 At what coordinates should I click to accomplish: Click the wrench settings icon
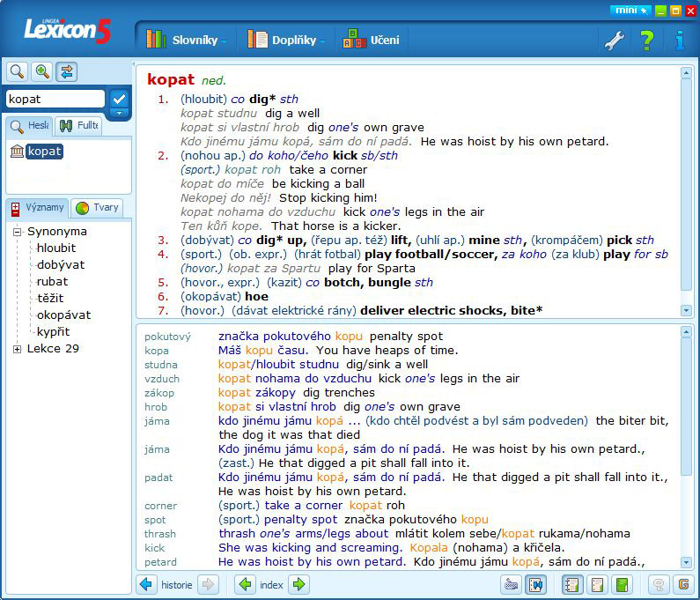(x=613, y=40)
